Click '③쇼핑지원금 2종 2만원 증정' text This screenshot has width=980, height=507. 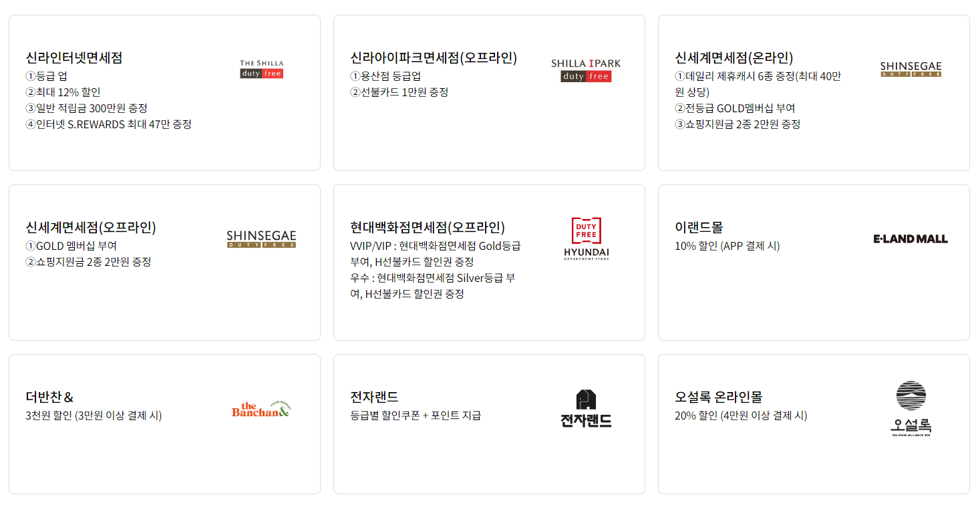[738, 124]
